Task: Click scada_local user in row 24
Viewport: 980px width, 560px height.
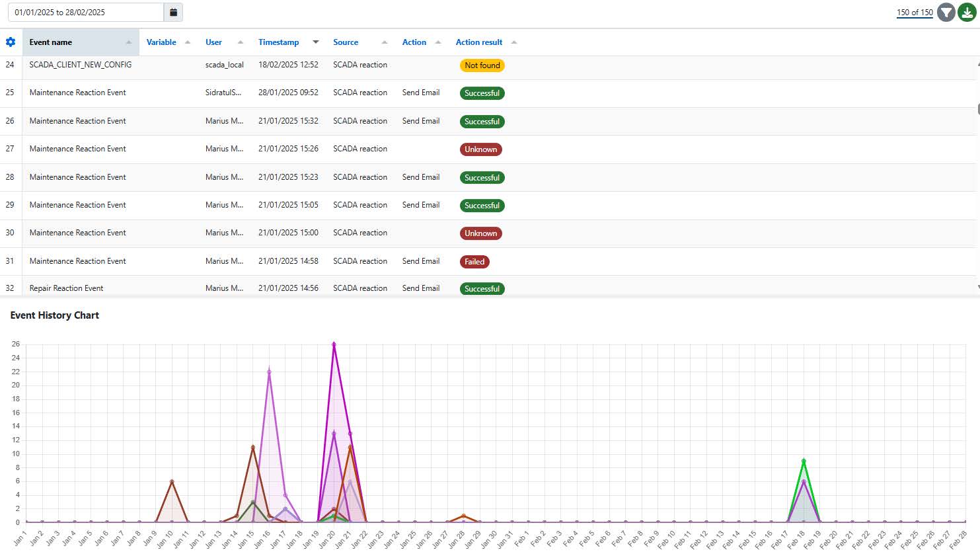Action: (x=225, y=65)
